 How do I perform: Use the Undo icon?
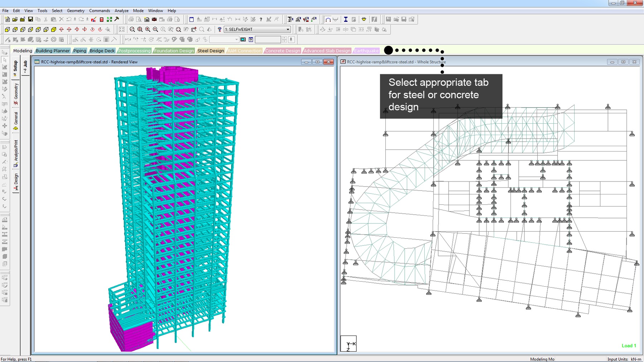click(68, 20)
